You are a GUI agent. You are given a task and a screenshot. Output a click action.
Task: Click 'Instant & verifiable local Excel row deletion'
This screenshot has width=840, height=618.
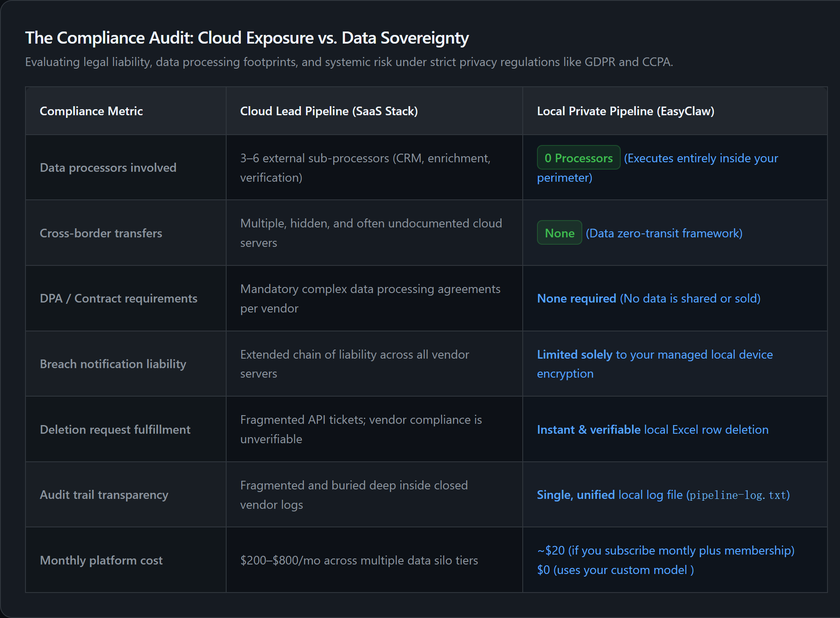pyautogui.click(x=653, y=430)
